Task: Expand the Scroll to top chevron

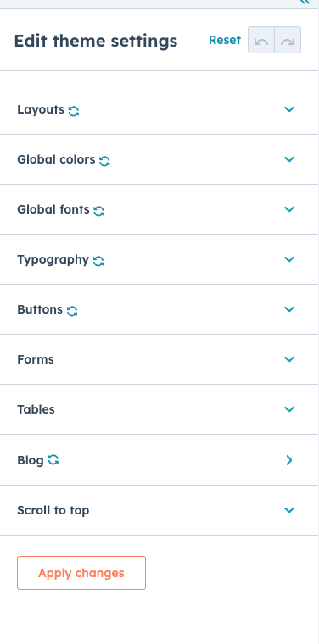Action: coord(289,510)
